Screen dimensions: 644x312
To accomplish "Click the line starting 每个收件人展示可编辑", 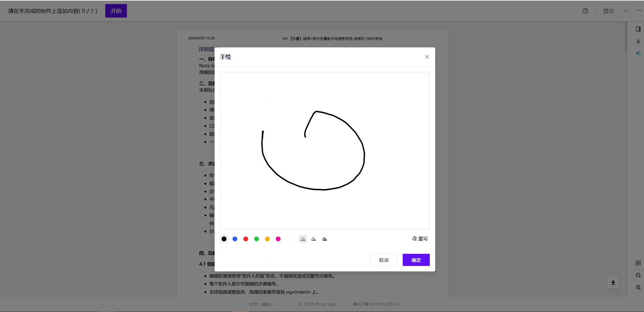I will (x=244, y=284).
